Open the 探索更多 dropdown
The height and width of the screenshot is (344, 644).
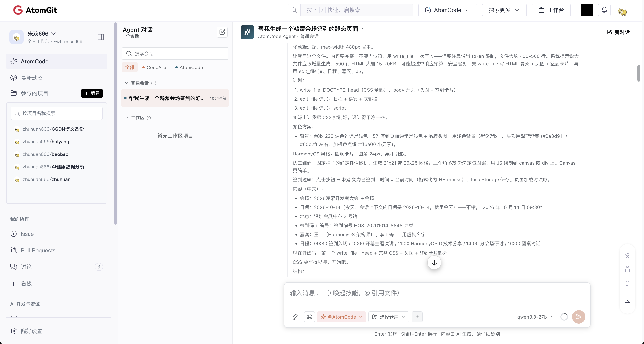click(x=504, y=10)
